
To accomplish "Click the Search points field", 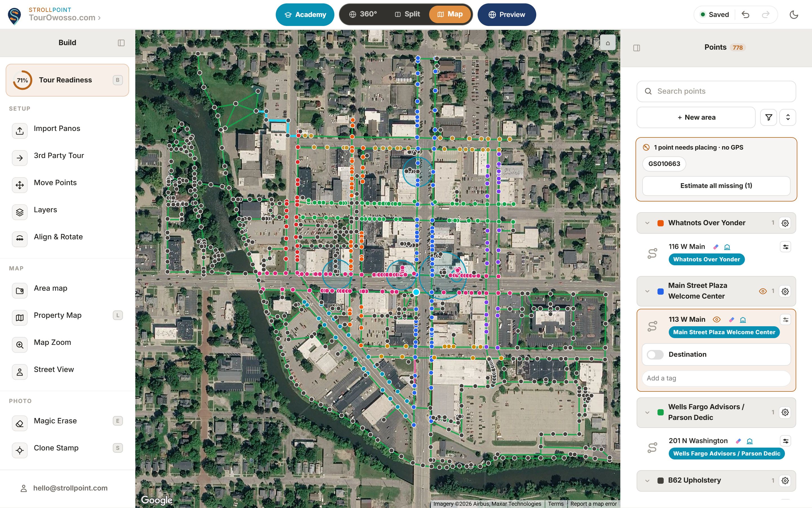I will [716, 91].
